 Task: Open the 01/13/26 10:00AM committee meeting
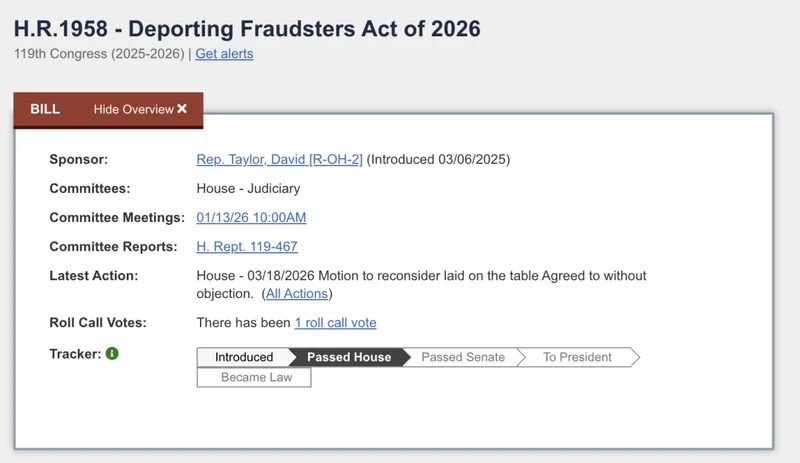[x=251, y=217]
